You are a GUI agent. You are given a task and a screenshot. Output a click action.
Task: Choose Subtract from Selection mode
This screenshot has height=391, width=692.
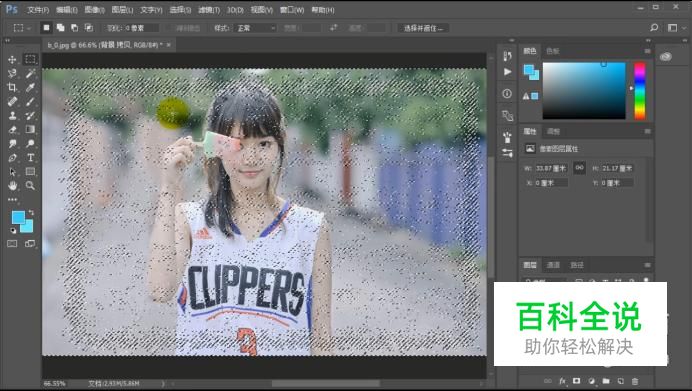(x=74, y=28)
